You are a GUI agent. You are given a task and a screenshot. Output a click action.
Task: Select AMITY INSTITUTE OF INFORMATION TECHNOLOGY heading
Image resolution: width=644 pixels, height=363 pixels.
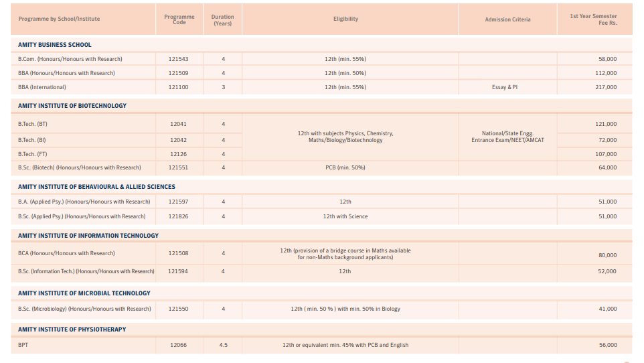[88, 236]
